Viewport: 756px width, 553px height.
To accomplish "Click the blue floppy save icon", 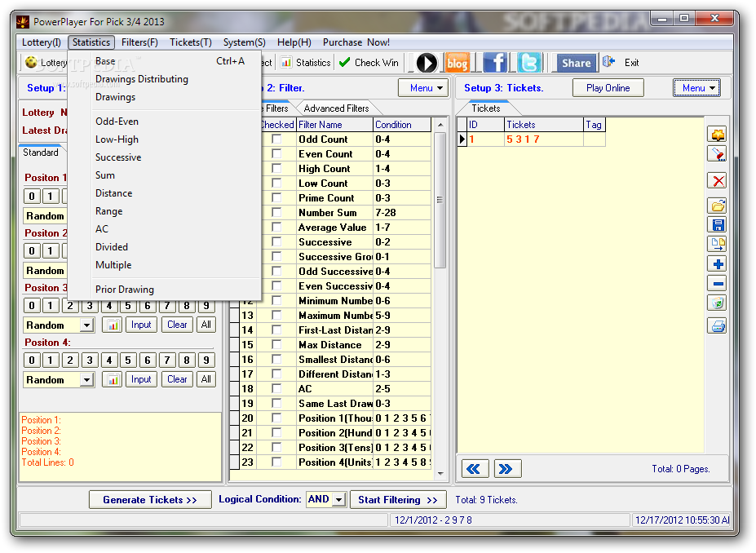I will tap(718, 224).
